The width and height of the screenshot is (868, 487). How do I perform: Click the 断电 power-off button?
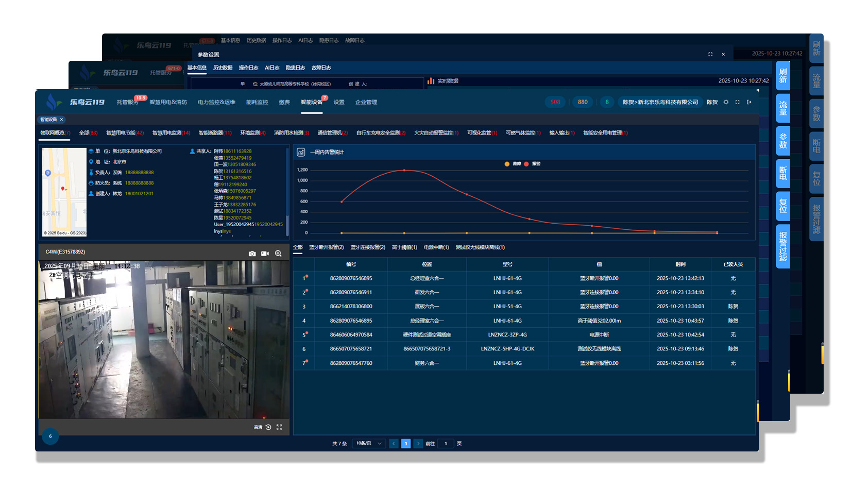782,174
